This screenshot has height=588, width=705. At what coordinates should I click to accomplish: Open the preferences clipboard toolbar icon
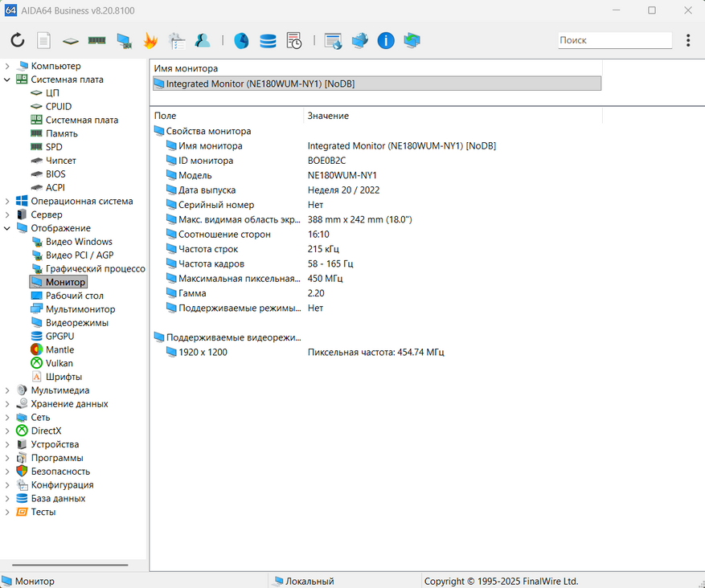pyautogui.click(x=177, y=40)
